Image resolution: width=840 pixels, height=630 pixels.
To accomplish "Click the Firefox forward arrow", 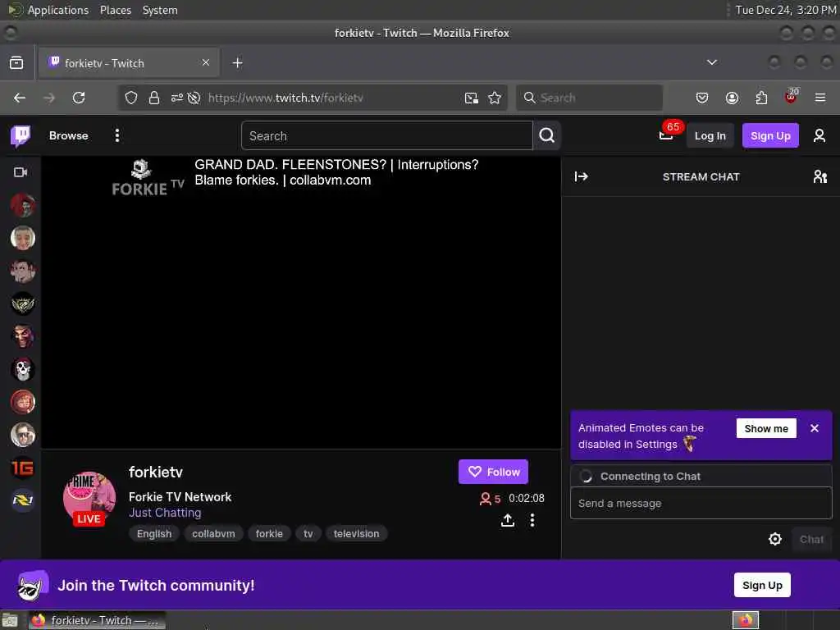I will (49, 98).
